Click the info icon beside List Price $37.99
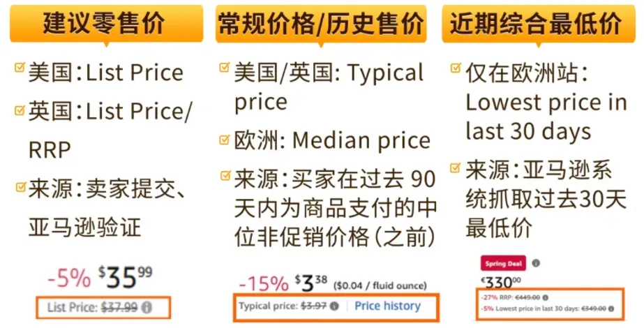This screenshot has width=644, height=328. coord(147,307)
